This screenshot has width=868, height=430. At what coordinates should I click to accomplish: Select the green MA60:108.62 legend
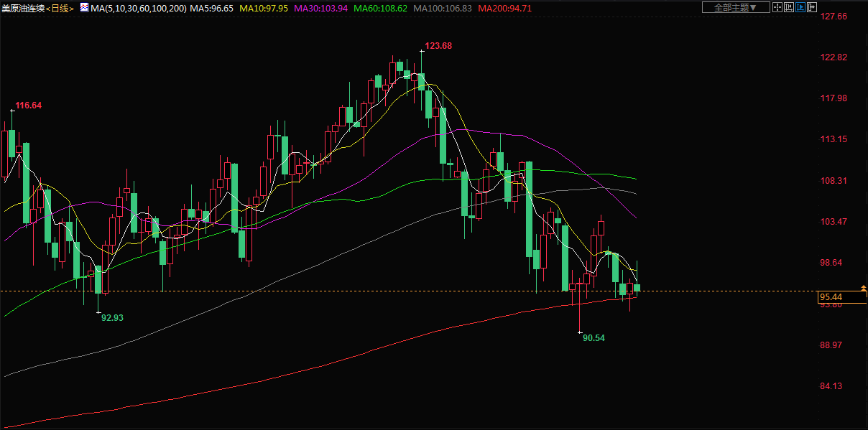click(x=380, y=7)
